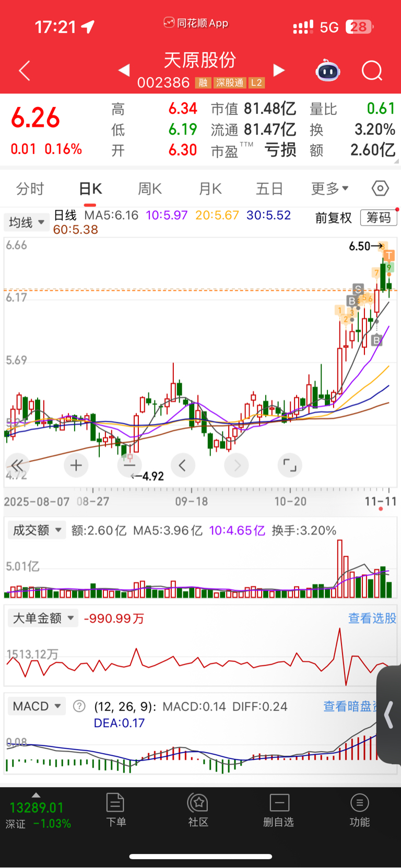Open chart settings hexagon icon

380,188
